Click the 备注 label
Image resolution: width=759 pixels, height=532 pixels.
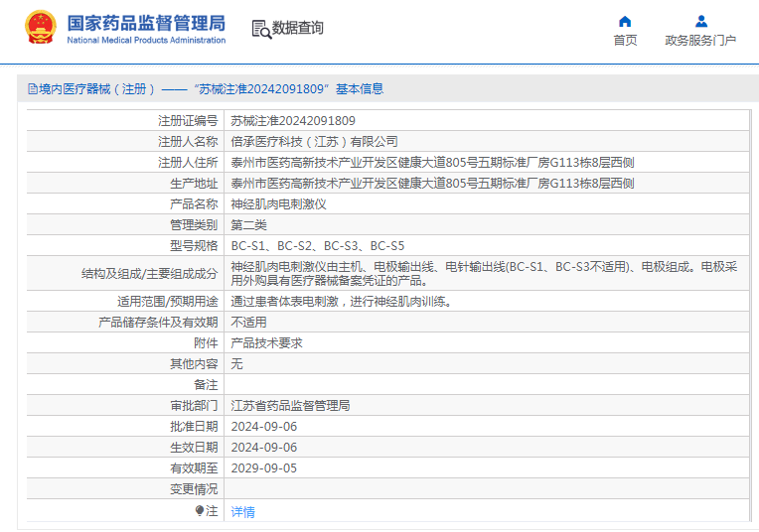point(206,384)
